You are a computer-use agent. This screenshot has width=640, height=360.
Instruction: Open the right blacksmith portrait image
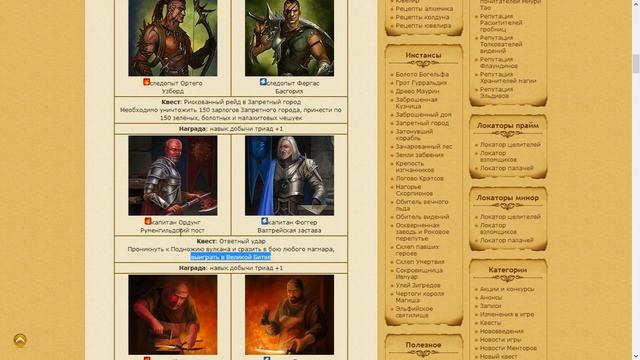tap(289, 315)
